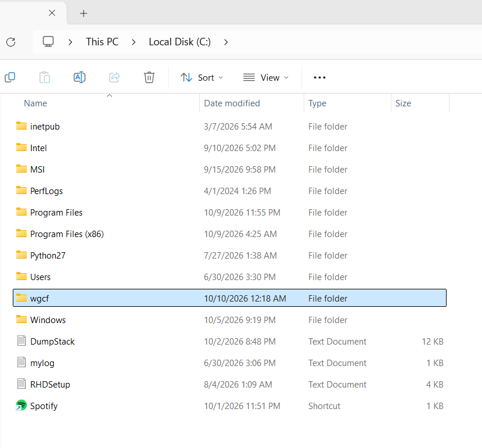Select the Python27 folder name
This screenshot has width=482, height=448.
coord(48,256)
